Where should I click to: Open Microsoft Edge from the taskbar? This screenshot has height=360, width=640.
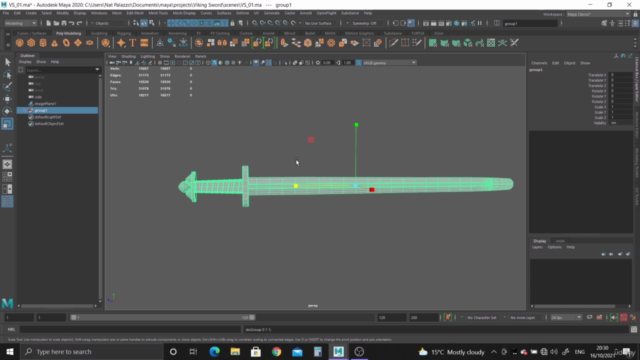[214, 351]
